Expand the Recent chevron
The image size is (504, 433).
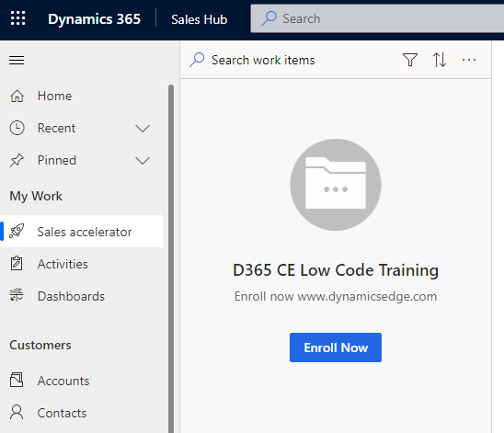143,129
